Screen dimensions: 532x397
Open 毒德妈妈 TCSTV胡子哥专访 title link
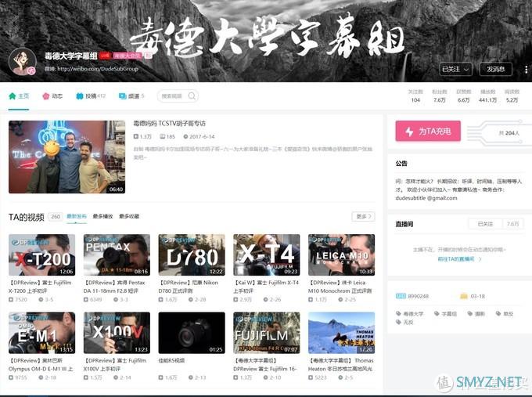point(169,124)
